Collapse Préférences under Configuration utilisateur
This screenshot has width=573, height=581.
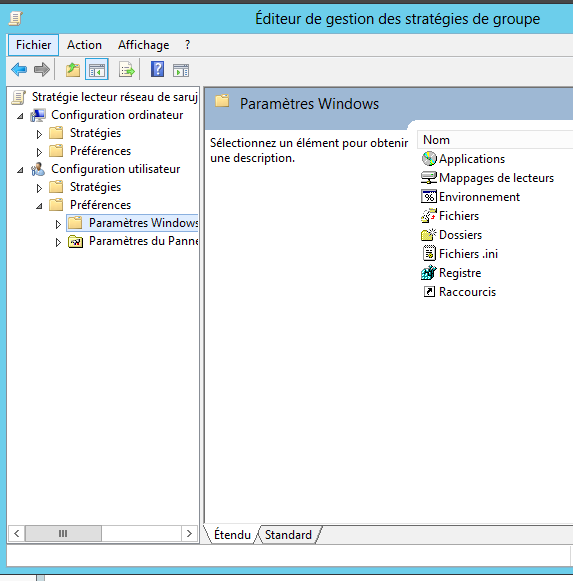pyautogui.click(x=39, y=206)
